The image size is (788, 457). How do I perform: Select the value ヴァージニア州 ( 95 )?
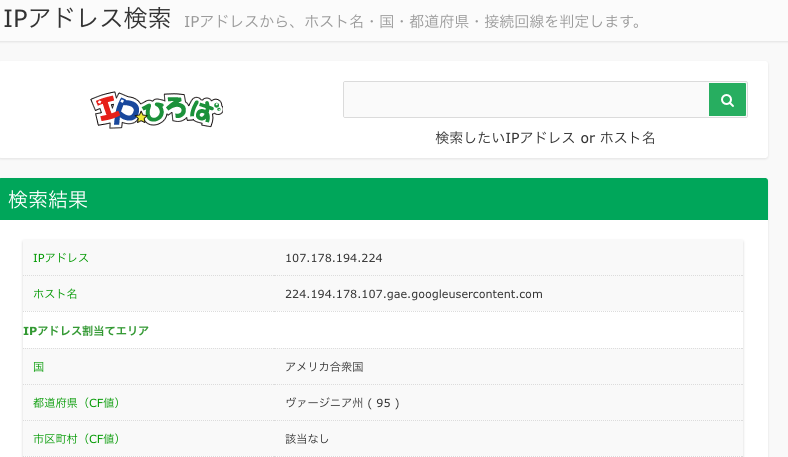click(x=343, y=403)
